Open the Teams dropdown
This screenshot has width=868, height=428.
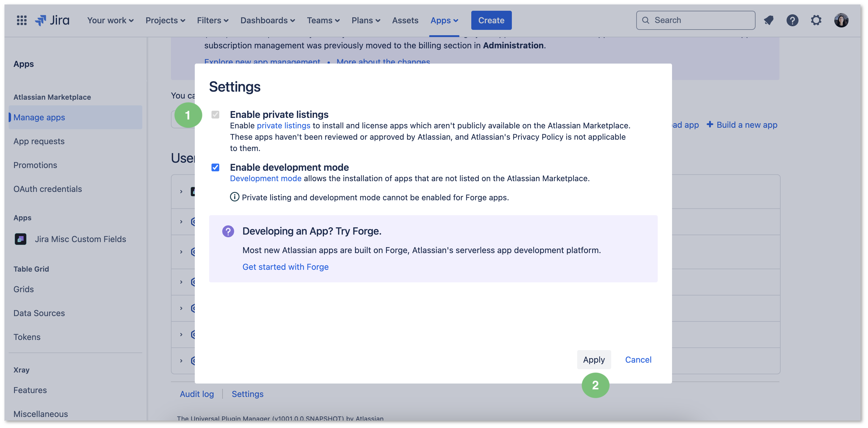pos(323,20)
